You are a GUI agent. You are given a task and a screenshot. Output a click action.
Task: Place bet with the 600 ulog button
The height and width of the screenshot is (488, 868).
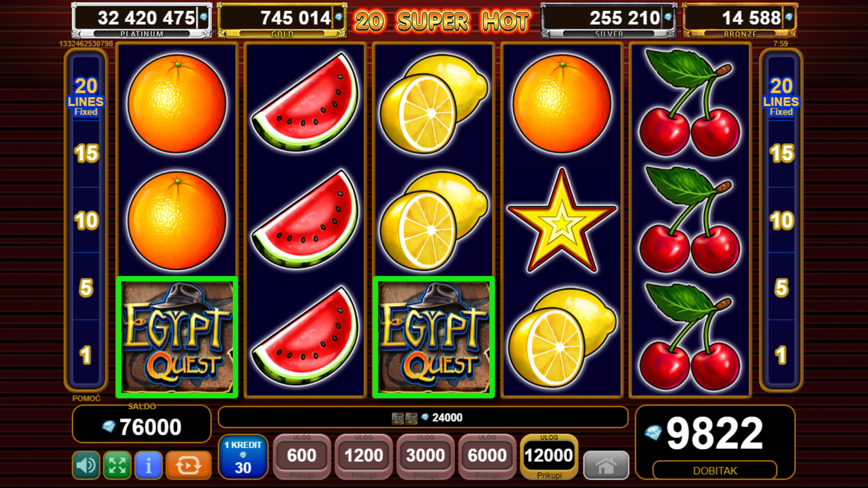pos(302,457)
